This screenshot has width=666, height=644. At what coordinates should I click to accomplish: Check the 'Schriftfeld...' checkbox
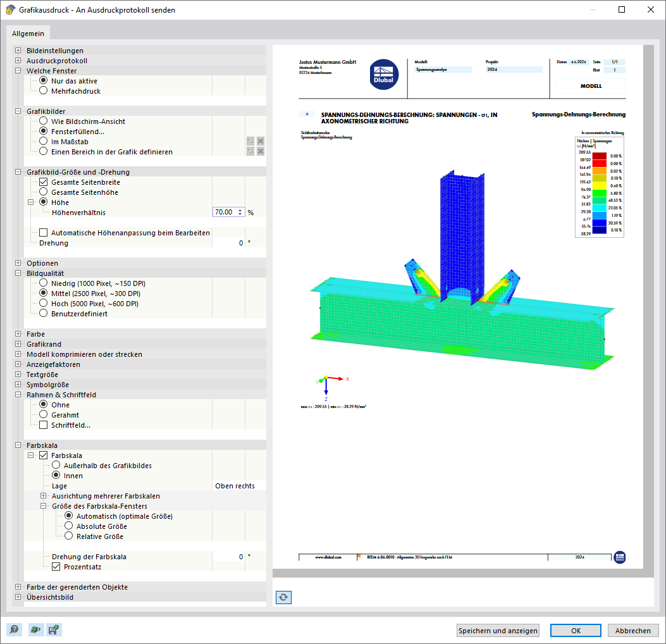tap(43, 425)
